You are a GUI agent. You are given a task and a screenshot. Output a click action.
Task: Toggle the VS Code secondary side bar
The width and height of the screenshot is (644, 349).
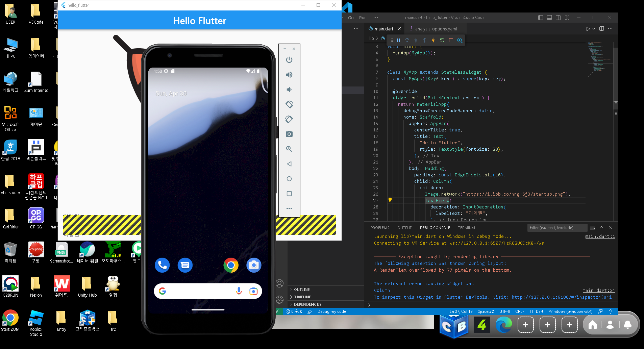pyautogui.click(x=558, y=18)
